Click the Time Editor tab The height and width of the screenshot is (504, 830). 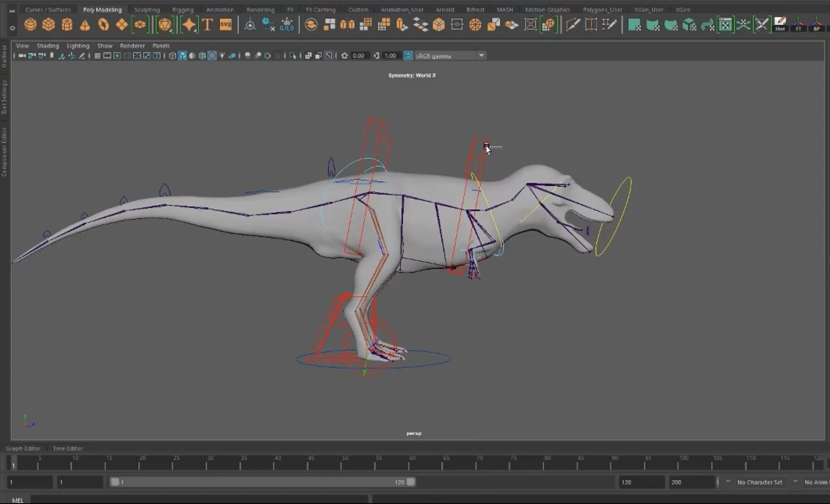[x=68, y=448]
